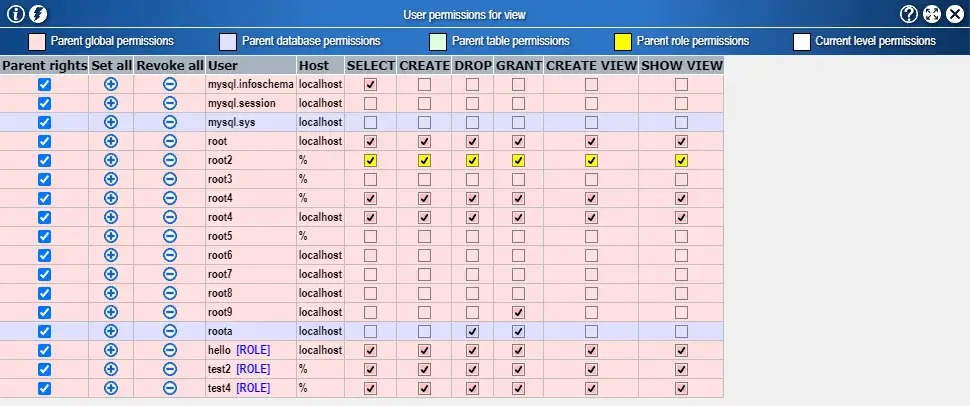Click Set all plus for test2 role
The height and width of the screenshot is (406, 970).
point(111,369)
